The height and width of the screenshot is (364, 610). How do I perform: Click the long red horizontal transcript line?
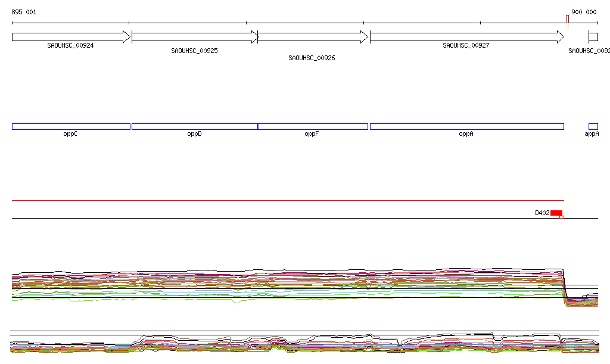point(286,201)
